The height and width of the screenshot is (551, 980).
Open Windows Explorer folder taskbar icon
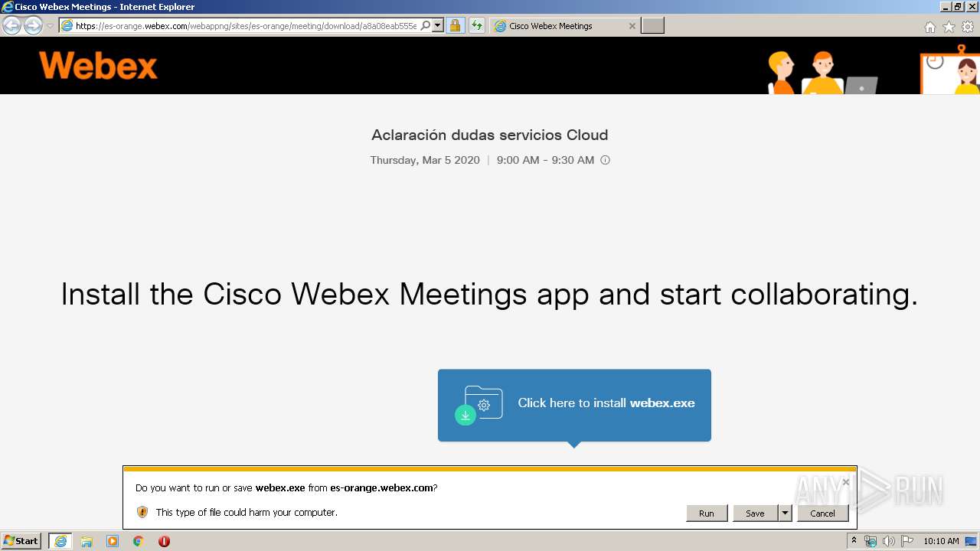(x=87, y=541)
